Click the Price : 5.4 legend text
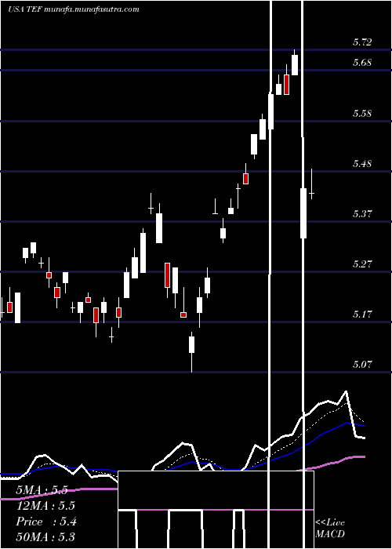The image size is (392, 549). (46, 522)
